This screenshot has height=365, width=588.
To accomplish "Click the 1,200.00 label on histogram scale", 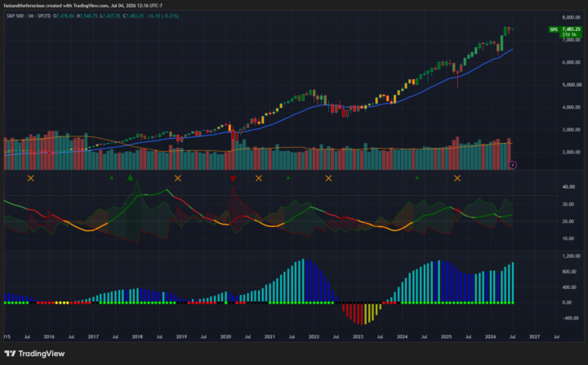I will 572,256.
